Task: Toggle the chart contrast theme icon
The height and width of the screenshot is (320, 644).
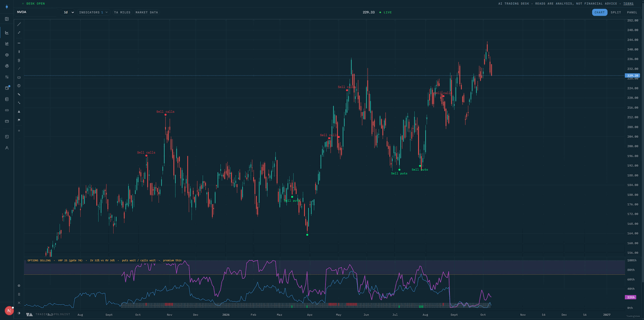Action: [19, 313]
